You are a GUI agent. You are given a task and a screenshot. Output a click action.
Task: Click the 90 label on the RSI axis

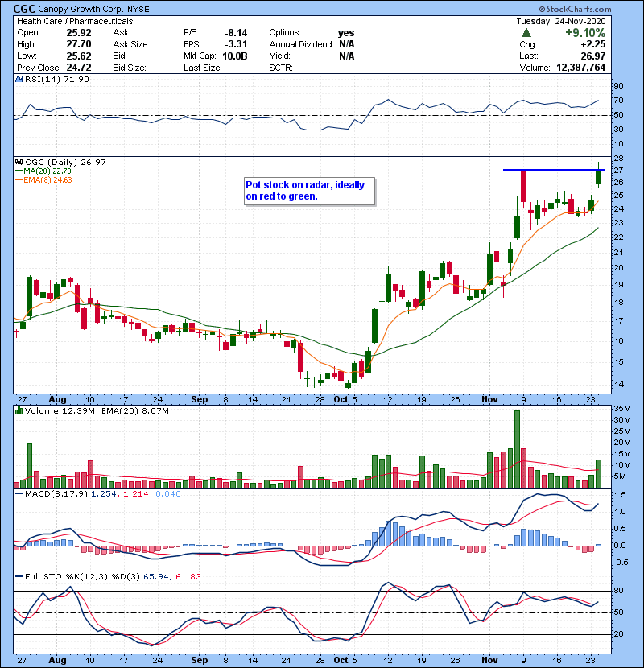(x=618, y=86)
